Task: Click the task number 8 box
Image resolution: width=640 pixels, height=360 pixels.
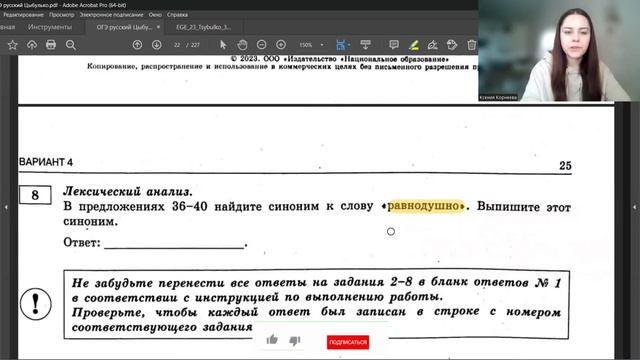Action: 36,195
